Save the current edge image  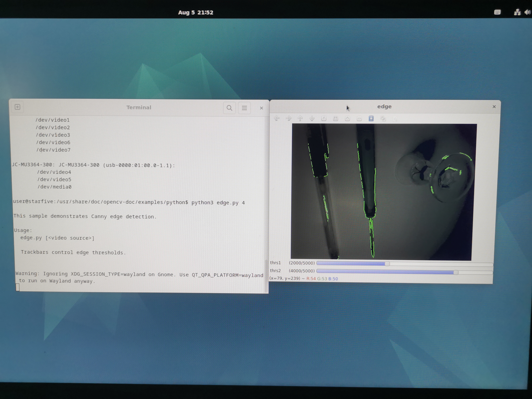[x=371, y=118]
